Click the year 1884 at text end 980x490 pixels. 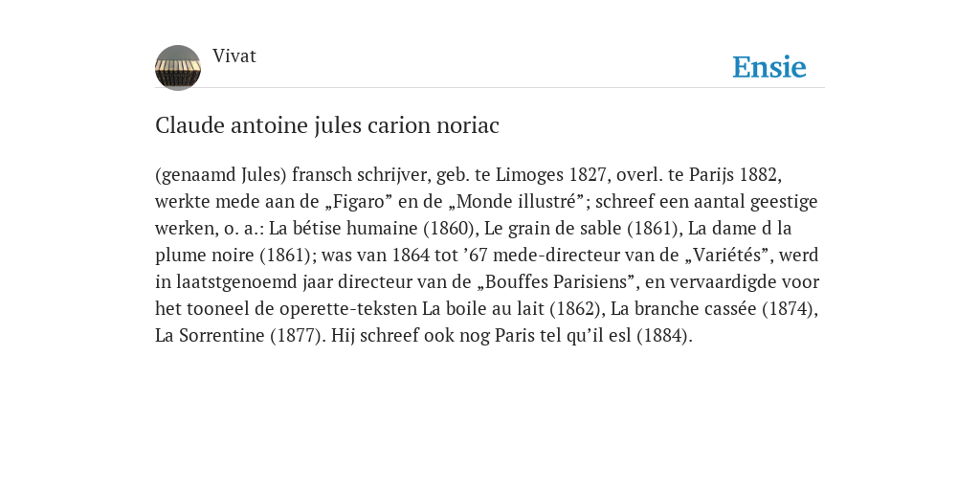click(x=662, y=336)
